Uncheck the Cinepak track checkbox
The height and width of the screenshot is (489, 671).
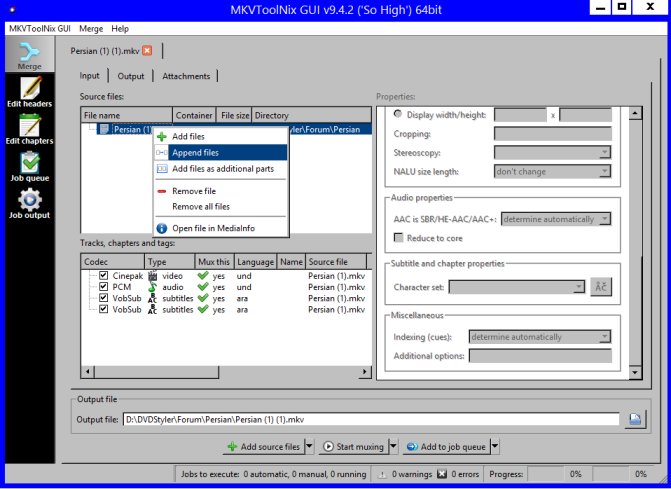click(103, 276)
